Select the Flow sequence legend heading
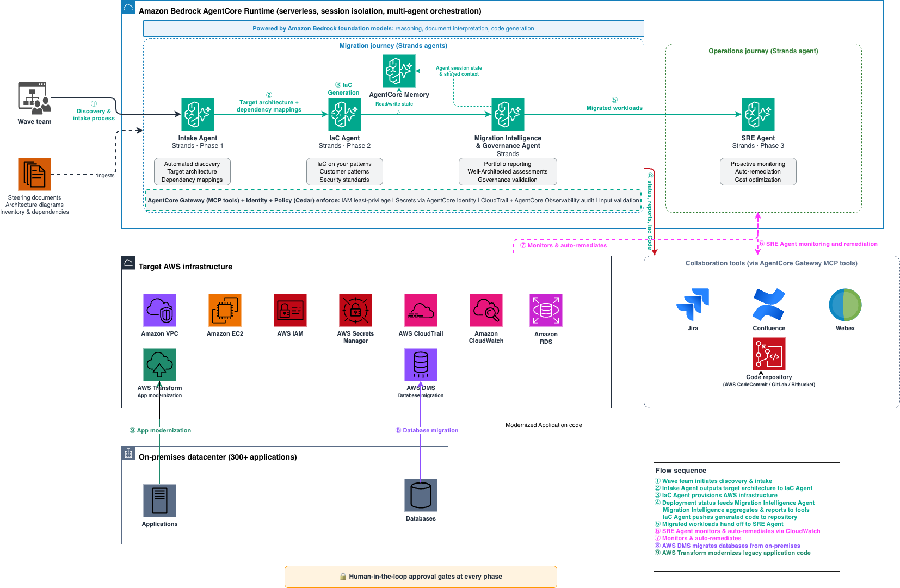900x588 pixels. click(681, 471)
